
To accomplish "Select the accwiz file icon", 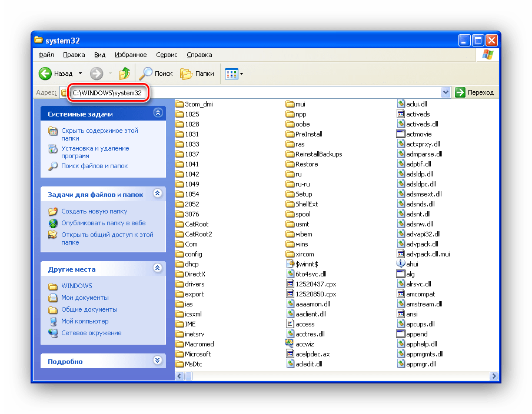I will point(290,344).
